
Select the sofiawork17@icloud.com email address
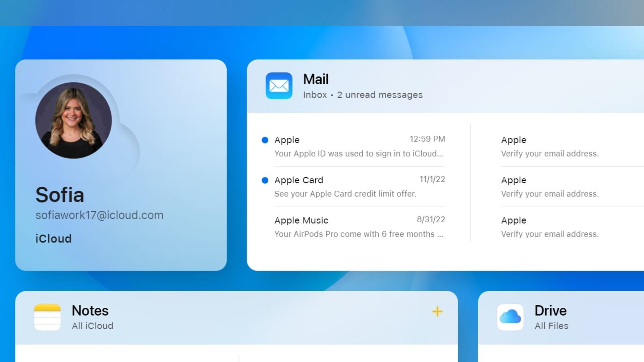click(99, 215)
